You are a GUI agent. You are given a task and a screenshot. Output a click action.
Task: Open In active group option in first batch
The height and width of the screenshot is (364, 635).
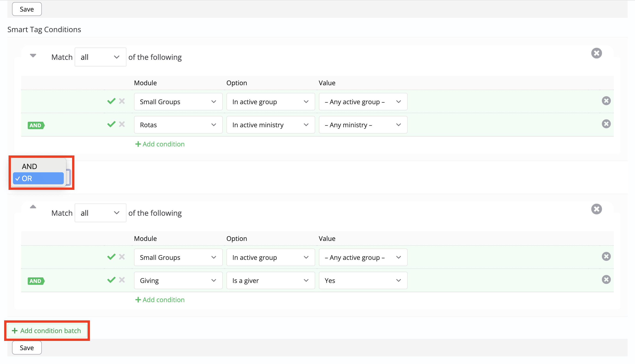click(x=270, y=102)
